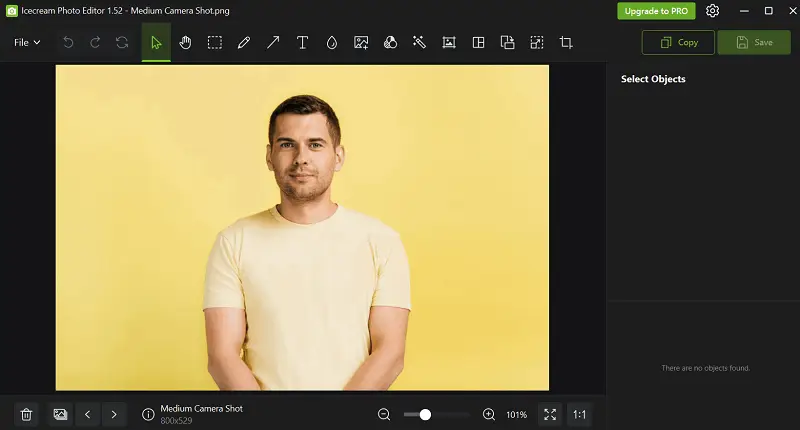
Task: Select the arrow pointer Select tool
Action: coord(156,42)
